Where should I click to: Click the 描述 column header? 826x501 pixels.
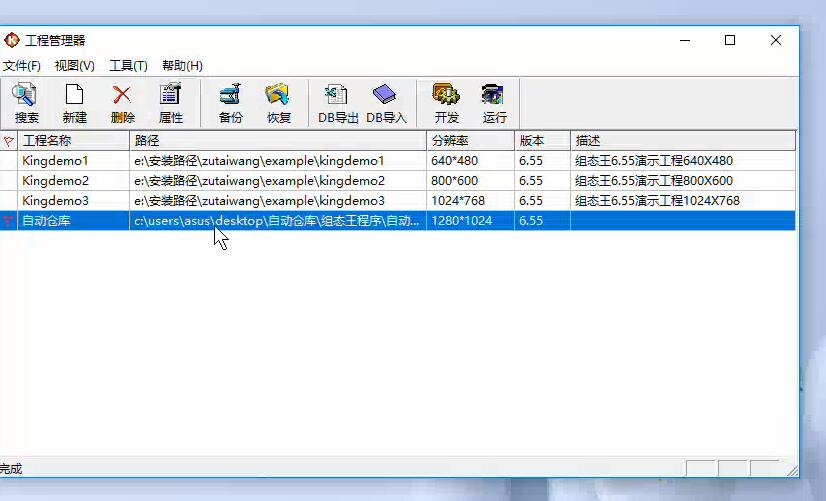[x=683, y=141]
